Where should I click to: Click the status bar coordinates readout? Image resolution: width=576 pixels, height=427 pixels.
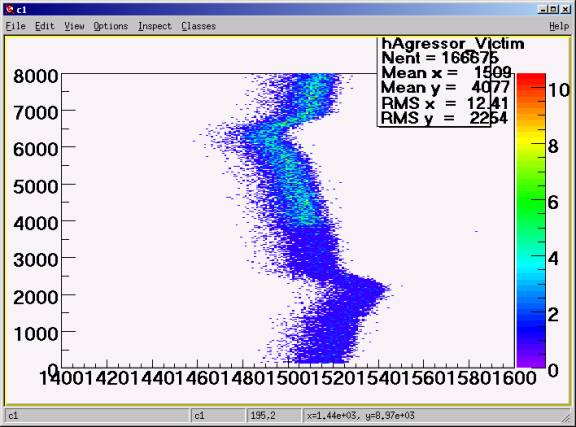tap(361, 416)
